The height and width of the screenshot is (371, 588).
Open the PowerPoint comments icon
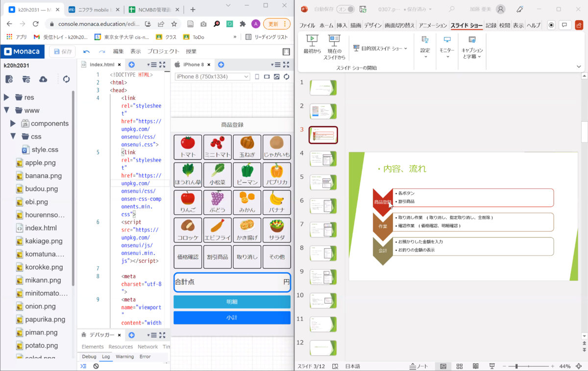click(x=565, y=25)
